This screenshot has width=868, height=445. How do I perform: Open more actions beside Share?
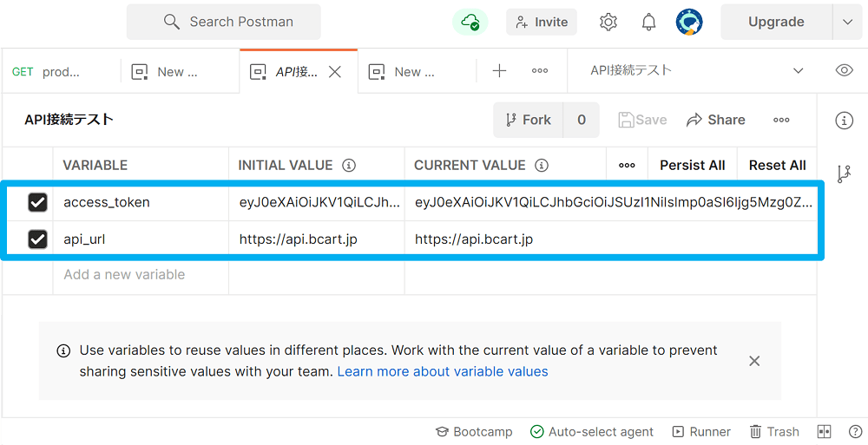click(781, 120)
